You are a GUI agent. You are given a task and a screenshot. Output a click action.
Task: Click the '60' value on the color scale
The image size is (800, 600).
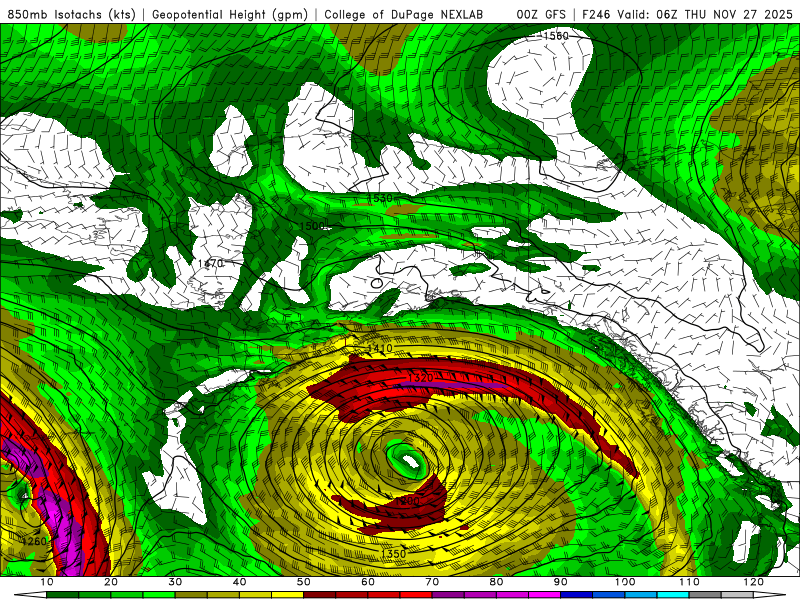(x=368, y=582)
